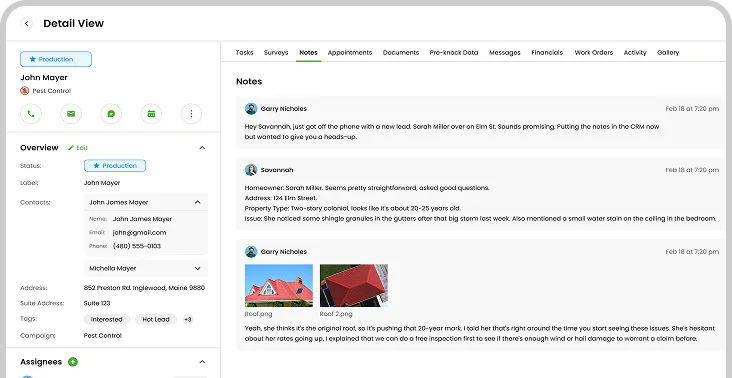This screenshot has height=378, width=732.
Task: Click the phone number (480) 555-0103
Action: pyautogui.click(x=137, y=246)
